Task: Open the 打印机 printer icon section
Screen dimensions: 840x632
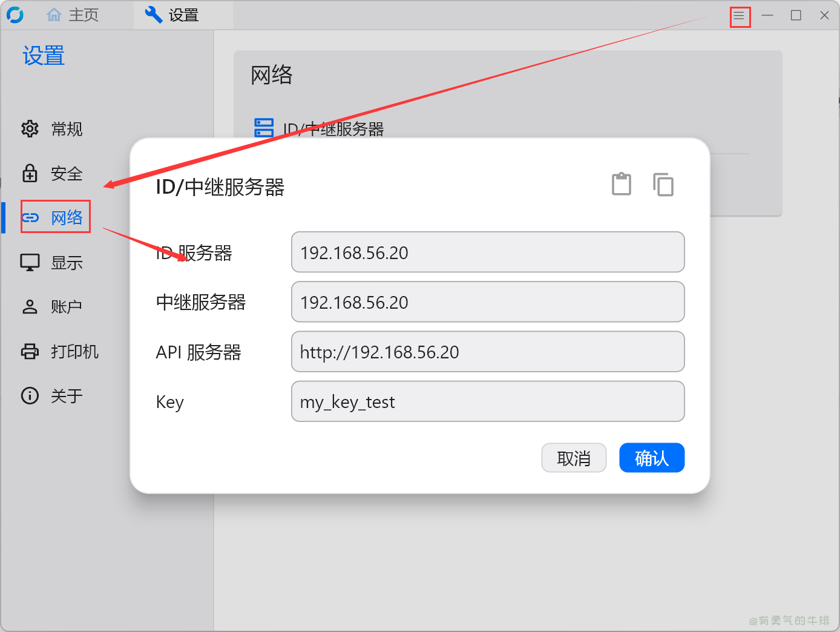Action: click(x=30, y=351)
